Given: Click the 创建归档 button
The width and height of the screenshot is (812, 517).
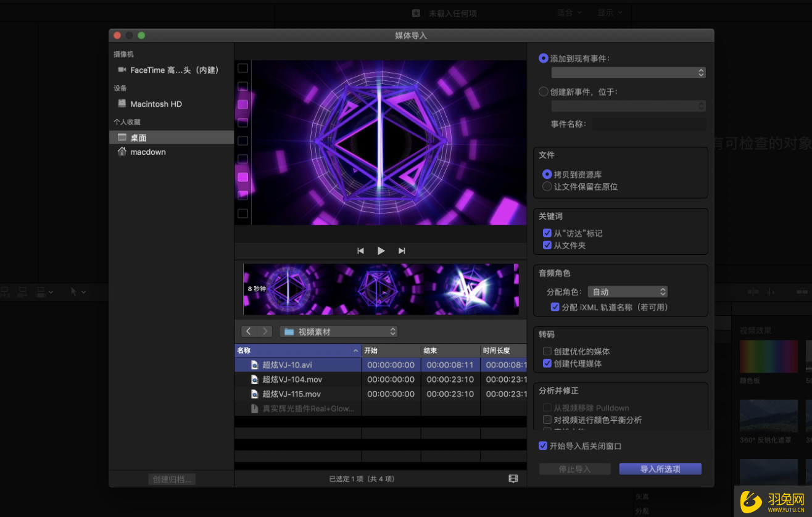Looking at the screenshot, I should pyautogui.click(x=172, y=478).
